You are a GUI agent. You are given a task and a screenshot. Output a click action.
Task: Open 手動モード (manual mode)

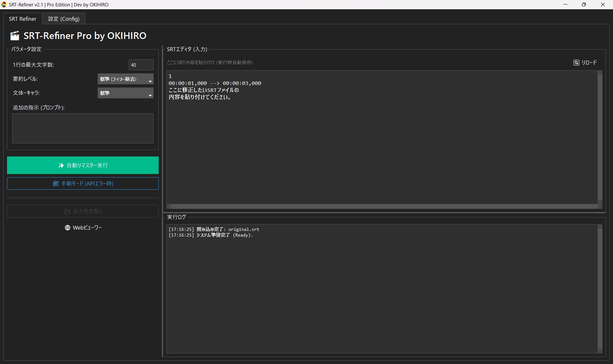tap(83, 184)
